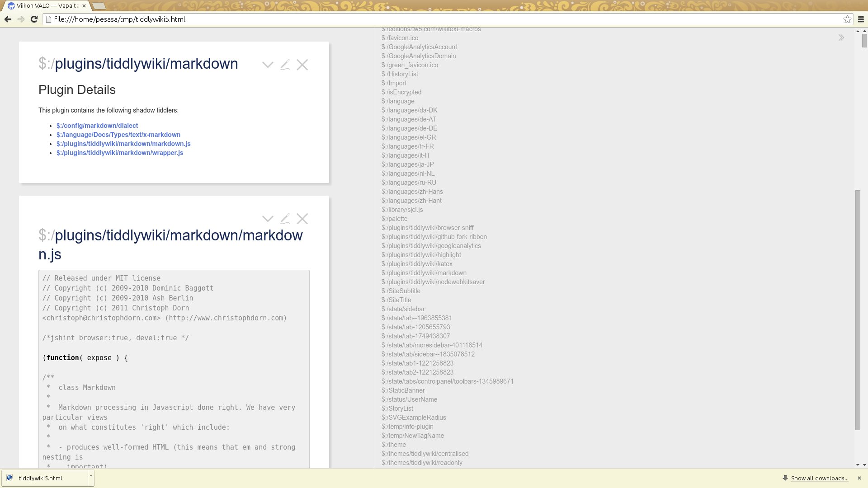Reload the page
Image resolution: width=868 pixels, height=488 pixels.
[x=34, y=19]
